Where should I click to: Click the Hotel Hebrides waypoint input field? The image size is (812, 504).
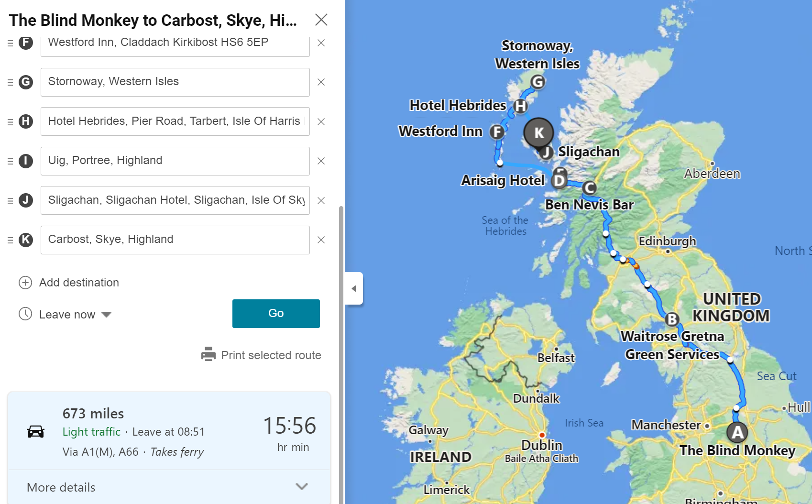(x=175, y=121)
